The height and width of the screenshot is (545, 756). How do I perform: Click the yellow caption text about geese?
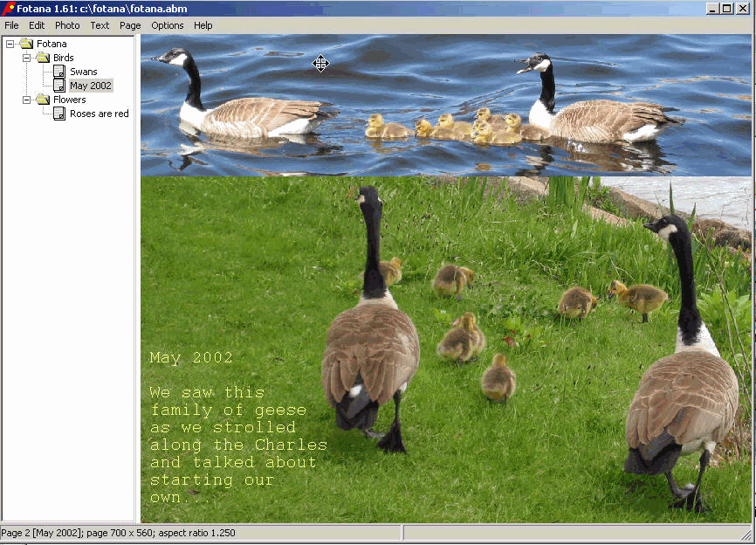coord(238,445)
